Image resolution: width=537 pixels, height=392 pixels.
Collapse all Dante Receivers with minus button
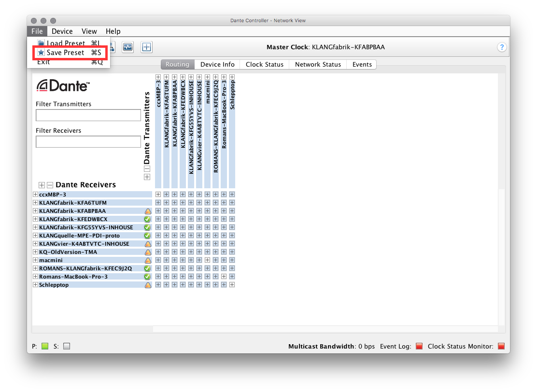[50, 185]
